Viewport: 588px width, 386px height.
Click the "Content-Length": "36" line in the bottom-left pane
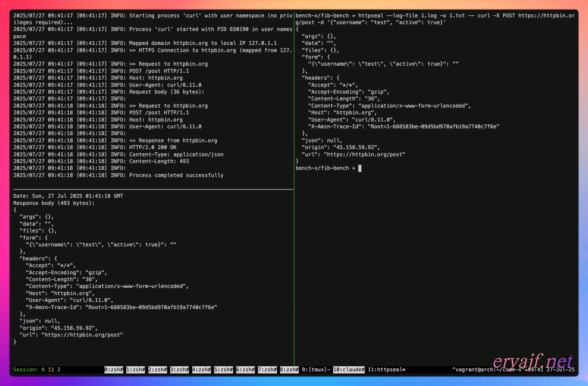(62, 279)
